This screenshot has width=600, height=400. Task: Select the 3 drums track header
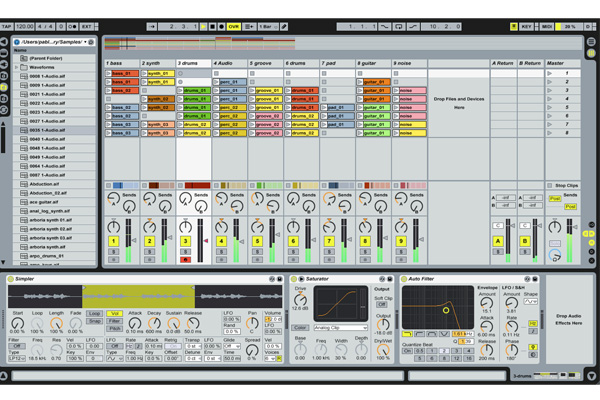(x=194, y=63)
